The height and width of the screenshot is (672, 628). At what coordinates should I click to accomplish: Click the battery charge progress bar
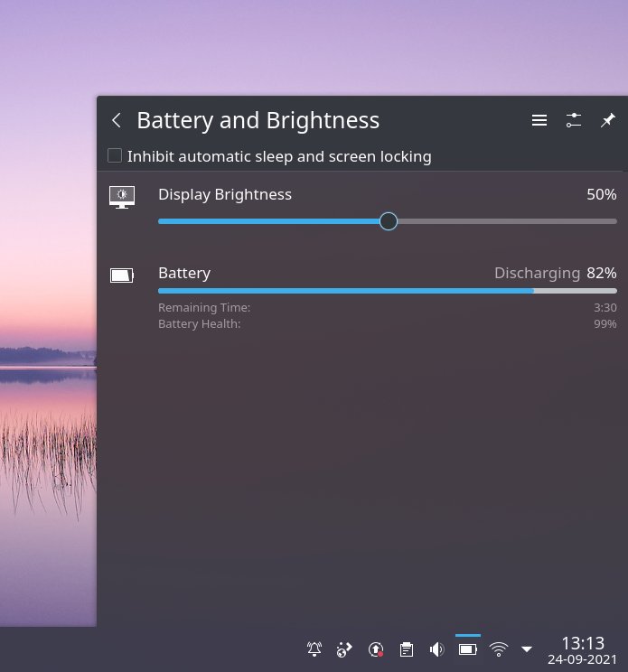pos(388,291)
